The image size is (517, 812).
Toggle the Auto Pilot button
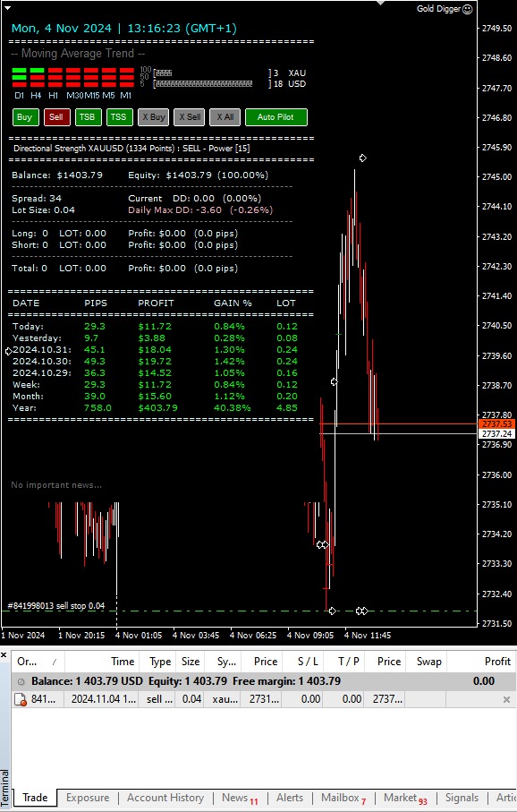click(x=275, y=117)
